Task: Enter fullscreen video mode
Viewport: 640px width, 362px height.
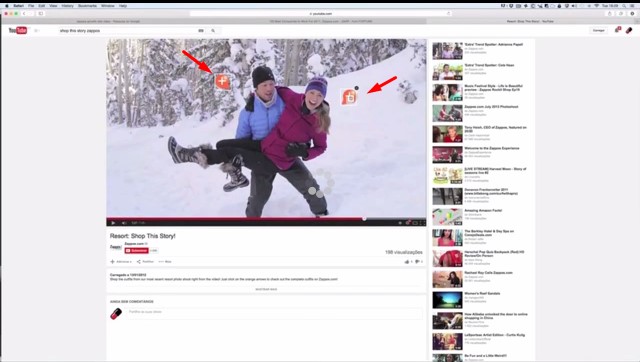Action: [x=422, y=223]
